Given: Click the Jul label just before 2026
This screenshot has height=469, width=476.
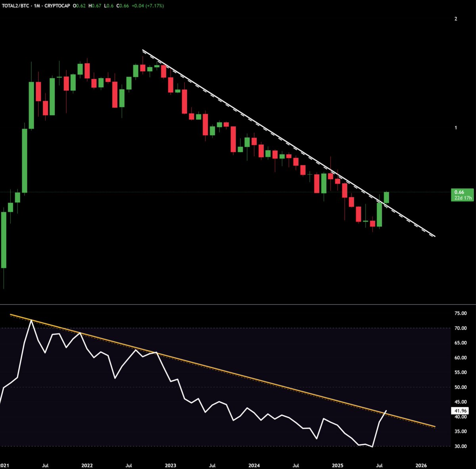Looking at the screenshot, I should coord(380,465).
